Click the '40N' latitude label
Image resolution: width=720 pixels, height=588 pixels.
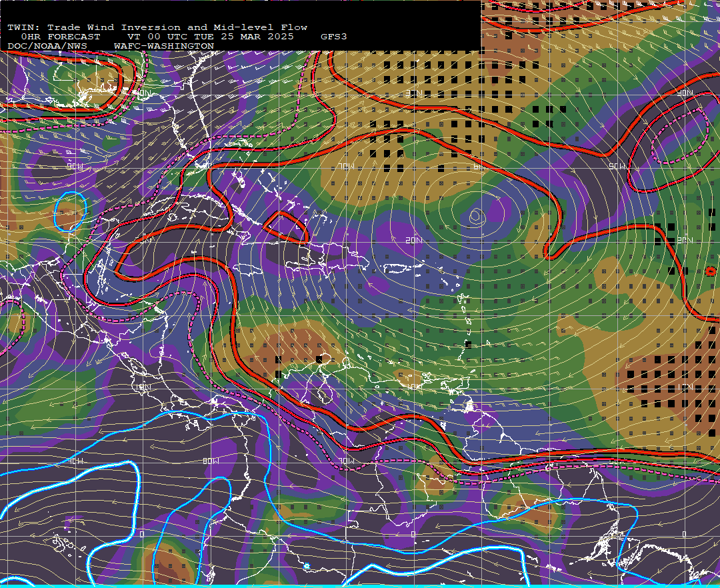685,93
